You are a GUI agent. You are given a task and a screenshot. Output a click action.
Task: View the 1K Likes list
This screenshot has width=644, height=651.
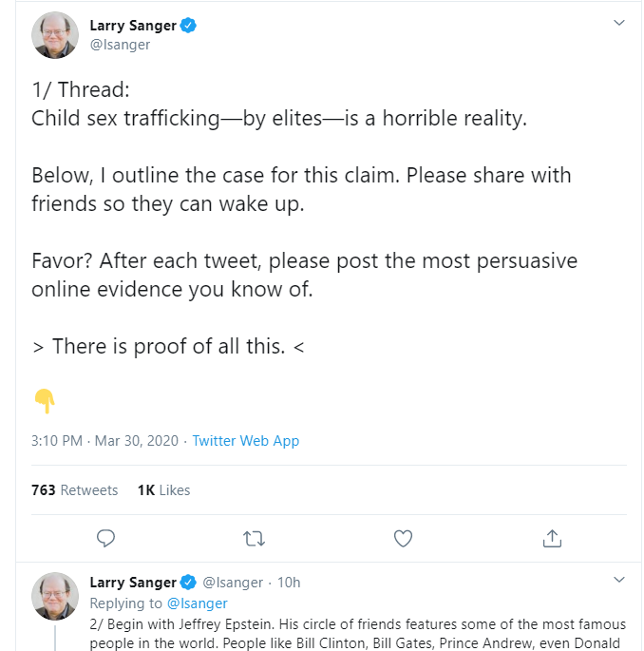[163, 490]
